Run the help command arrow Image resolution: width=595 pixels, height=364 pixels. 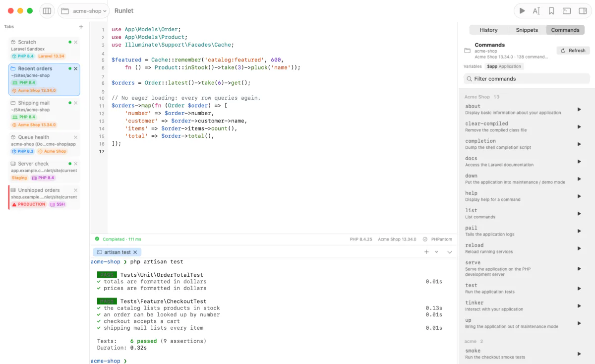coord(579,196)
